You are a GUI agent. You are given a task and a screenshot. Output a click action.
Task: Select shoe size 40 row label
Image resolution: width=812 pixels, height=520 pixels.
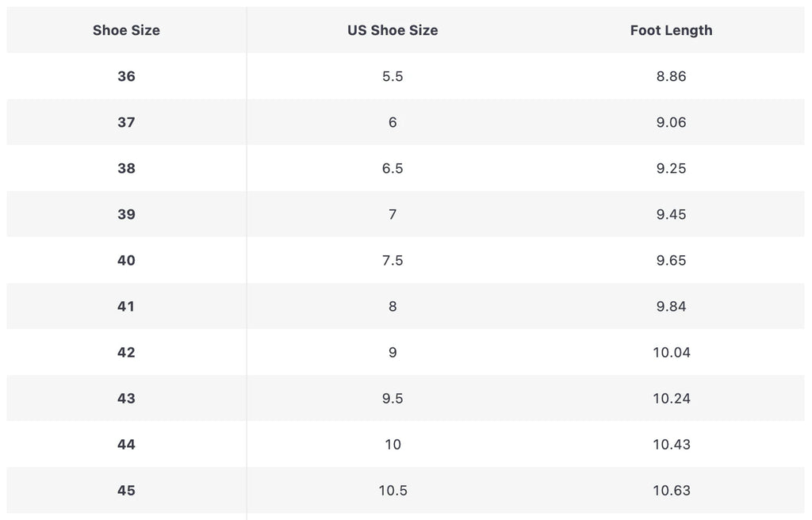(126, 260)
